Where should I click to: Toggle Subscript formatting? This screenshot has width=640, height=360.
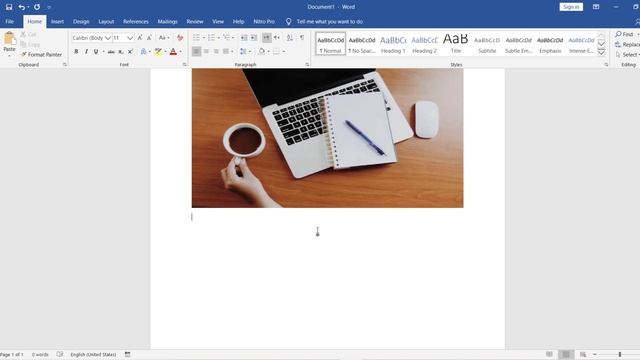[x=121, y=51]
